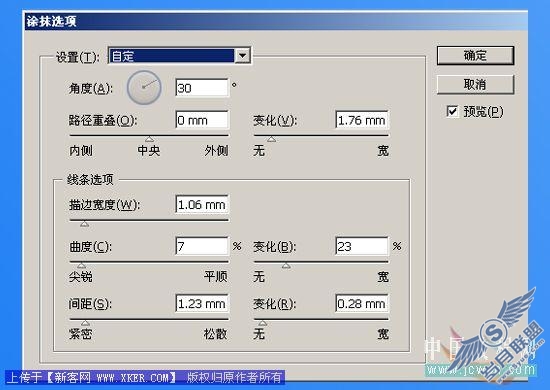Click the 涂抹选项 dialog title bar
The height and width of the screenshot is (390, 550).
pyautogui.click(x=276, y=21)
